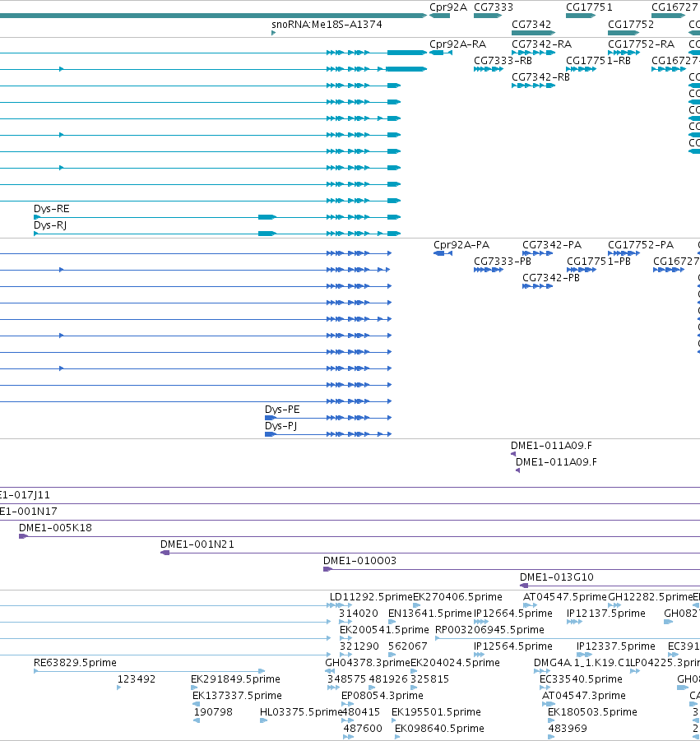The width and height of the screenshot is (700, 741).
Task: Select EST label IP12664.5prime
Action: [x=512, y=614]
